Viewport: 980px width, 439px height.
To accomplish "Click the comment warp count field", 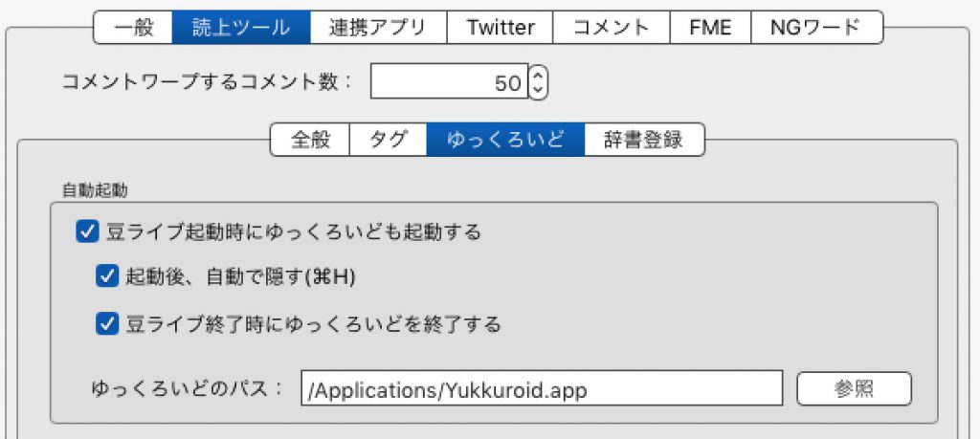I will [x=450, y=82].
